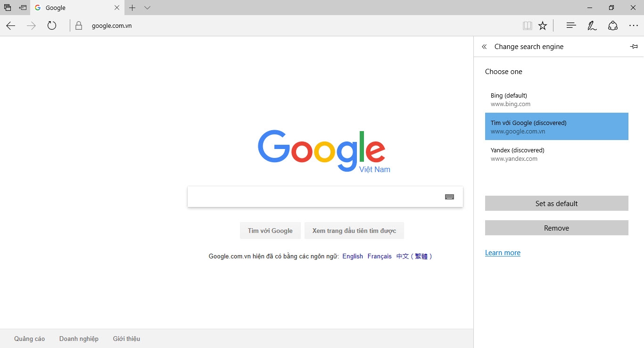Open the Learn more link
Viewport: 644px width, 348px height.
coord(503,253)
